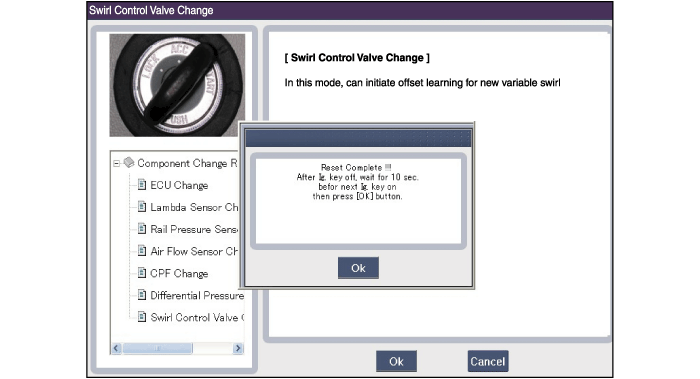Viewport: 700px width, 379px height.
Task: Confirm Reset Complete dialog with Ok
Action: tap(358, 268)
